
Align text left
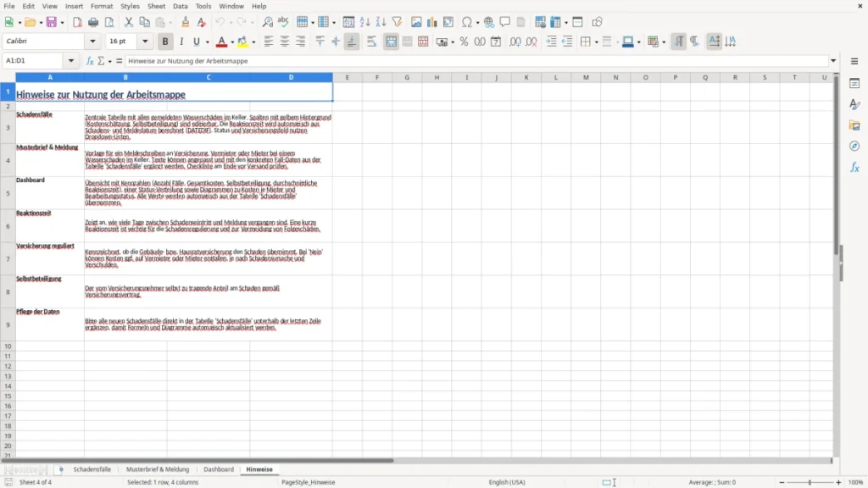point(269,42)
